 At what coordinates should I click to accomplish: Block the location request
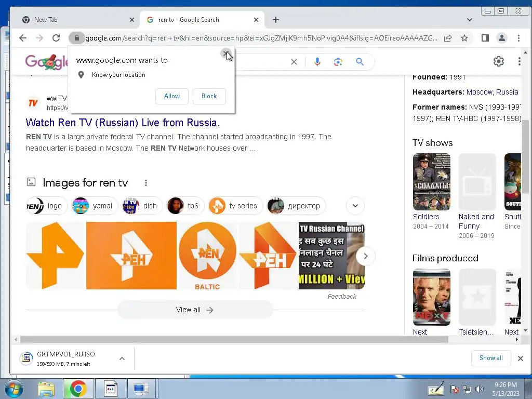click(x=209, y=96)
